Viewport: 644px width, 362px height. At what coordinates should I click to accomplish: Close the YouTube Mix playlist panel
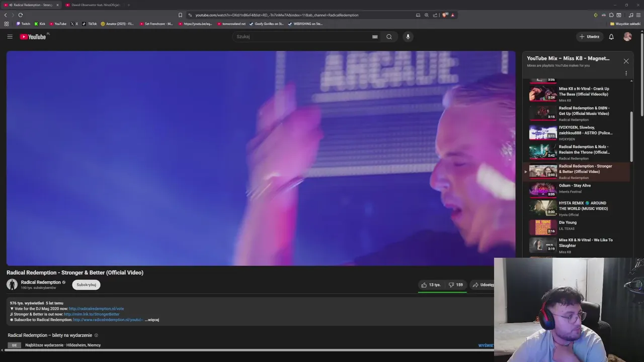(626, 61)
